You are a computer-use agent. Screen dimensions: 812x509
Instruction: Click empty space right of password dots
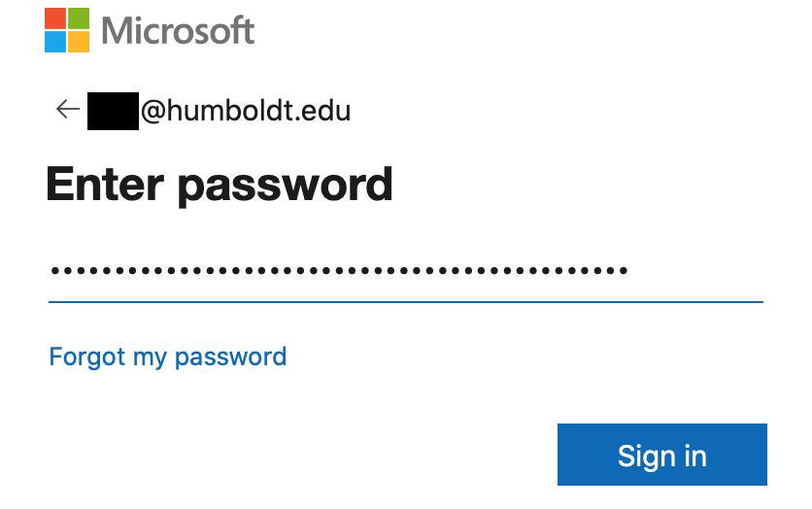pyautogui.click(x=696, y=270)
